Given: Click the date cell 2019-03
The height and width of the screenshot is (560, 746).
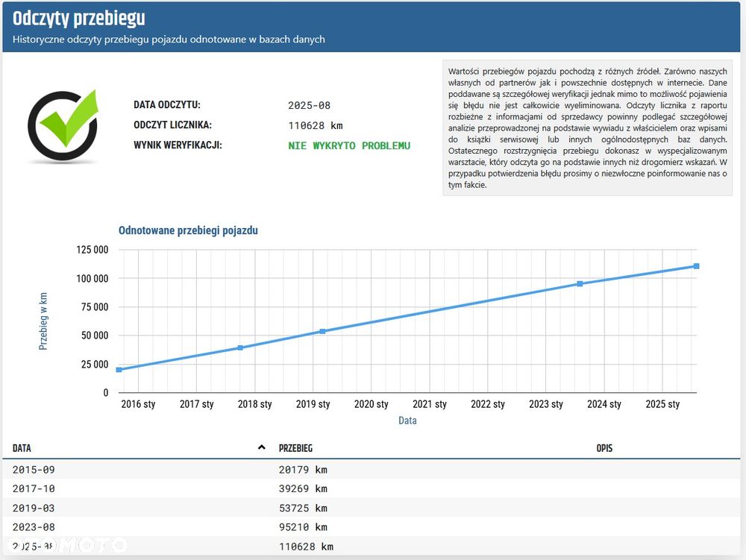Looking at the screenshot, I should pos(34,509).
